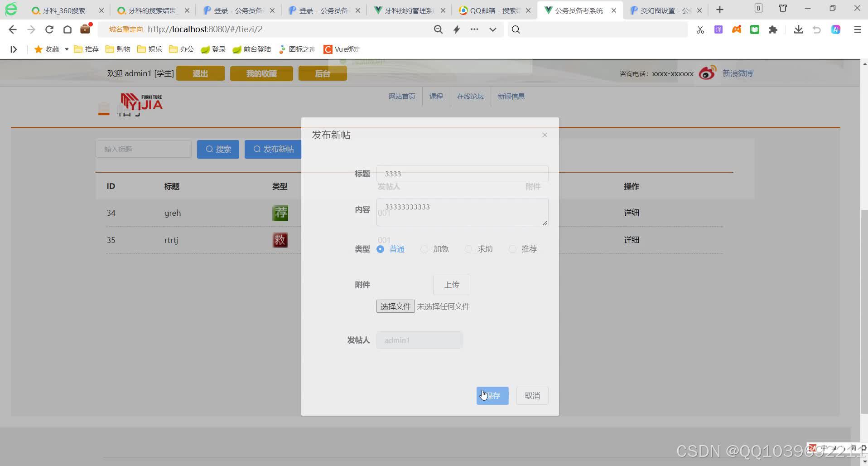
Task: Open 详细 for post rtrtj
Action: click(631, 239)
